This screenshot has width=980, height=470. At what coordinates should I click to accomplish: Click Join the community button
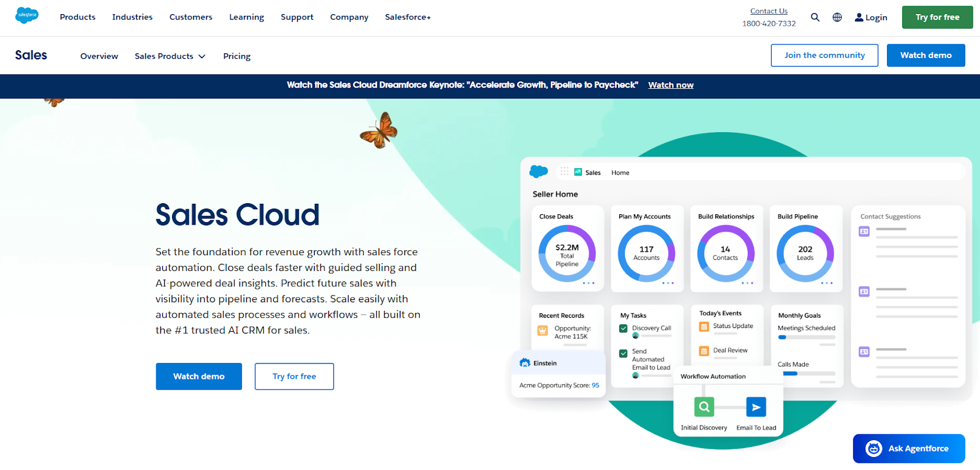point(824,55)
